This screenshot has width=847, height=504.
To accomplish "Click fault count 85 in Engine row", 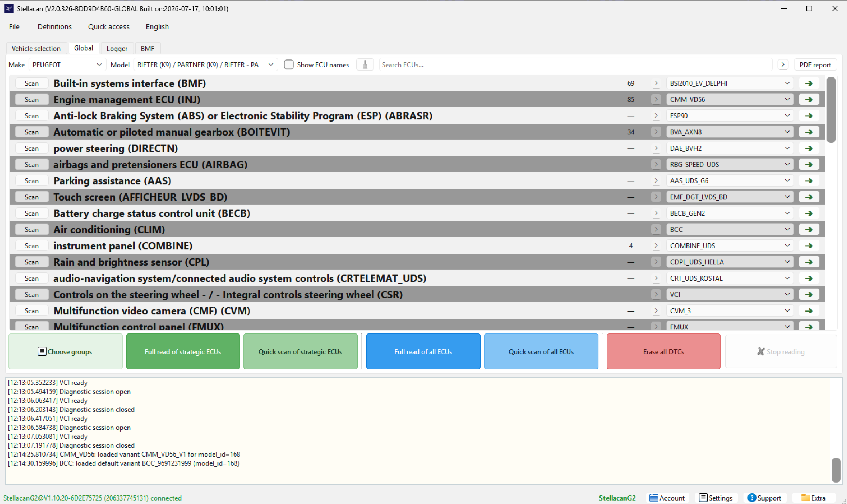I will pos(631,99).
